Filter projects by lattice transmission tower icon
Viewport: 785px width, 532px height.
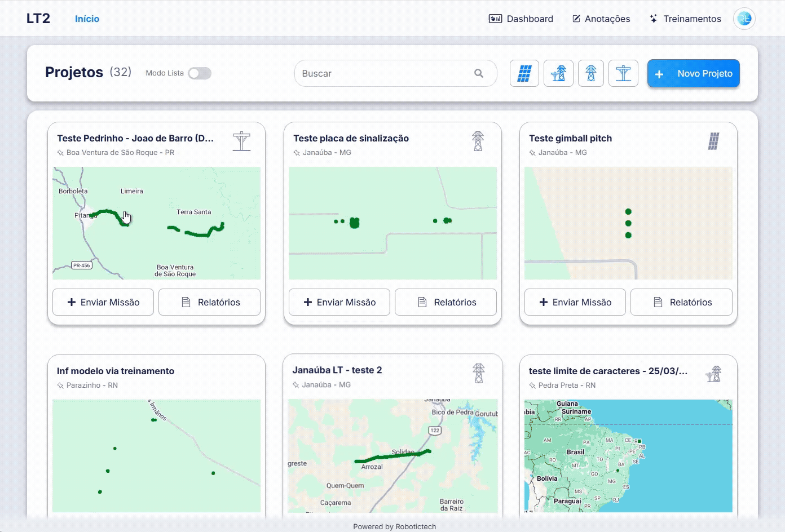tap(591, 73)
